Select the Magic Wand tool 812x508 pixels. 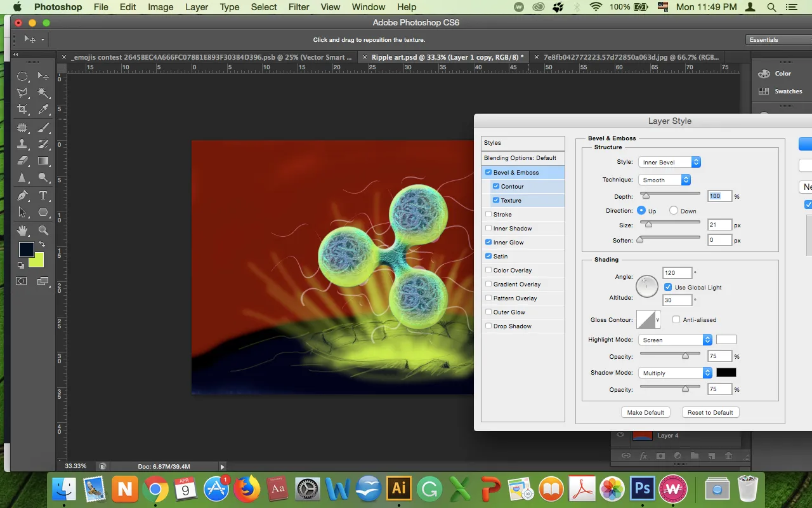pos(43,93)
